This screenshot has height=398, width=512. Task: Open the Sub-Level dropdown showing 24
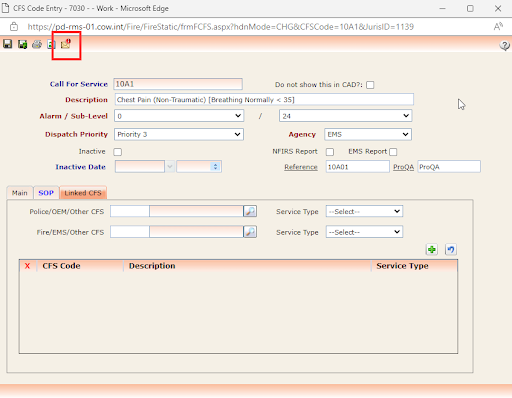[345, 116]
